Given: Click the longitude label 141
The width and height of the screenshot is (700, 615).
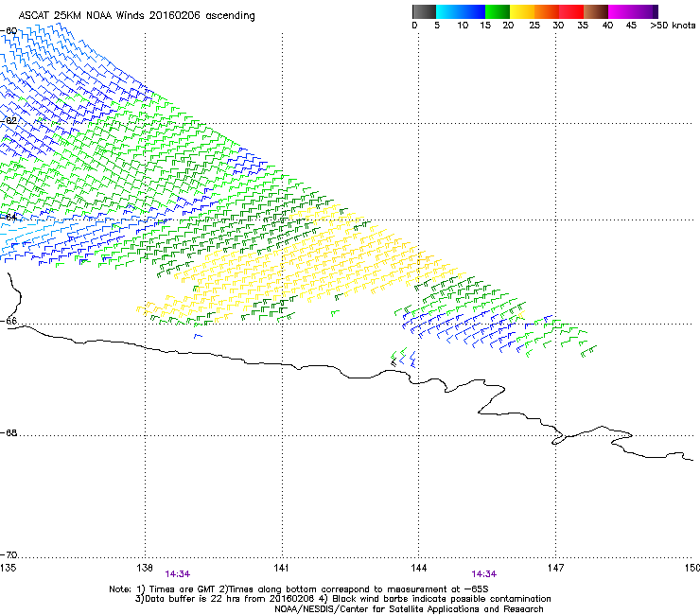Looking at the screenshot, I should 281,568.
